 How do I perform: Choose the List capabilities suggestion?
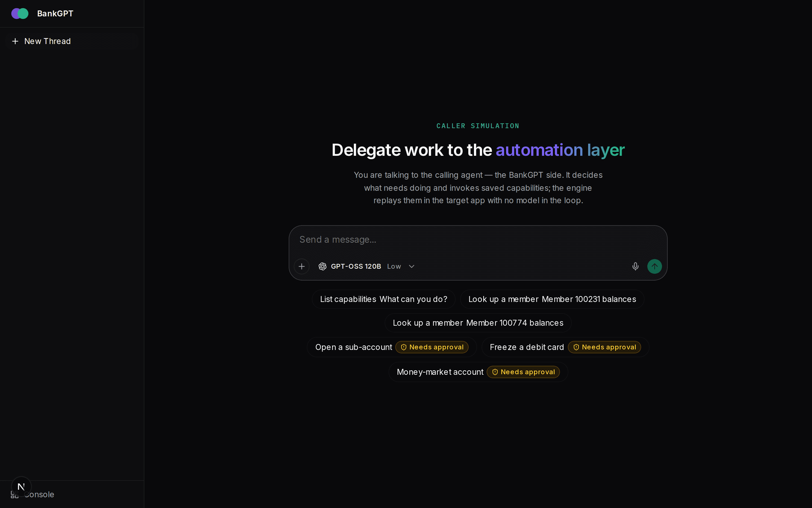(x=383, y=299)
